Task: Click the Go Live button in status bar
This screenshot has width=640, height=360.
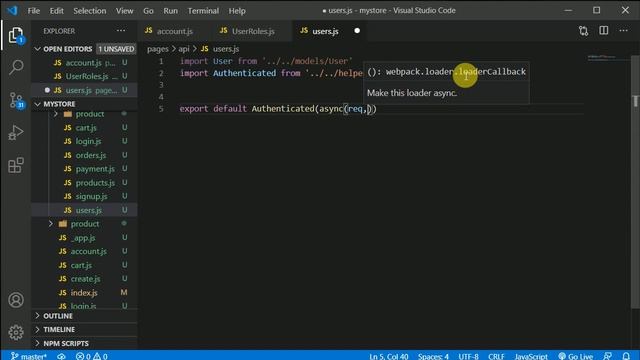Action: tap(576, 356)
